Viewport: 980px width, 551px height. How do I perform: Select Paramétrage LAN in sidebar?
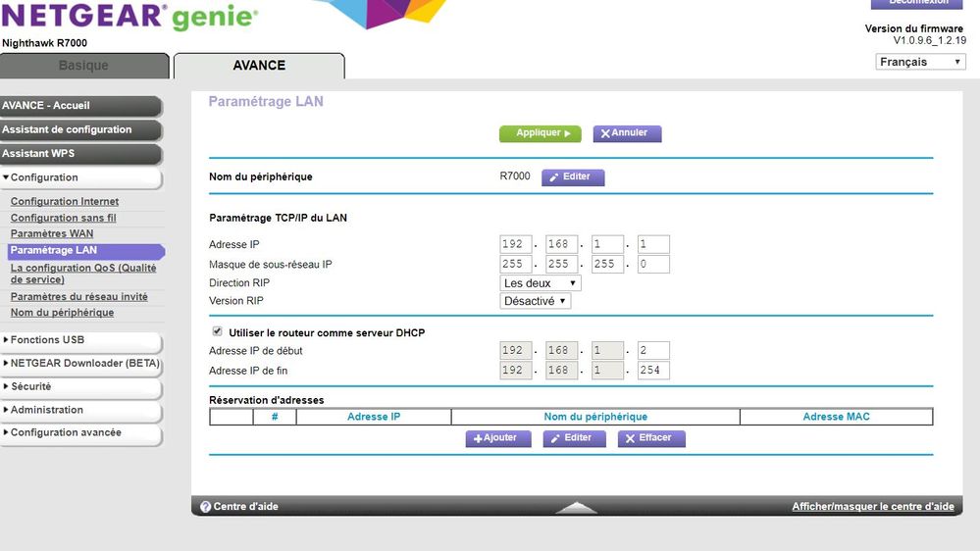[x=86, y=251]
